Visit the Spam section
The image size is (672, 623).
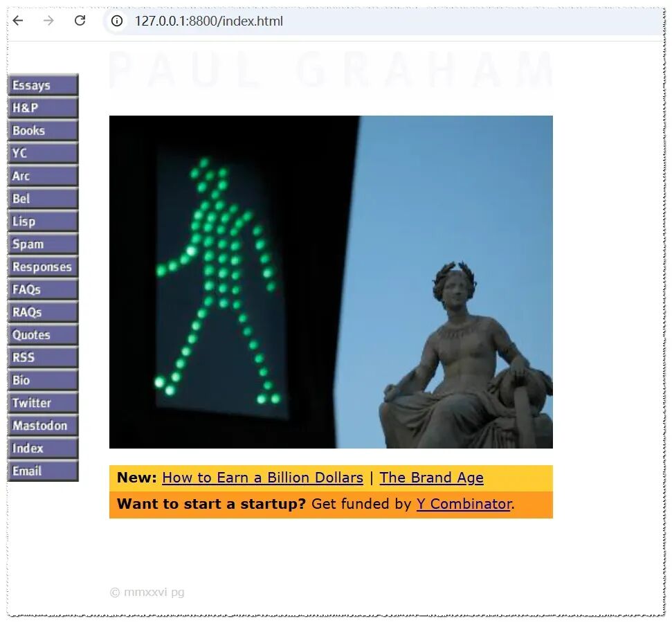click(43, 244)
